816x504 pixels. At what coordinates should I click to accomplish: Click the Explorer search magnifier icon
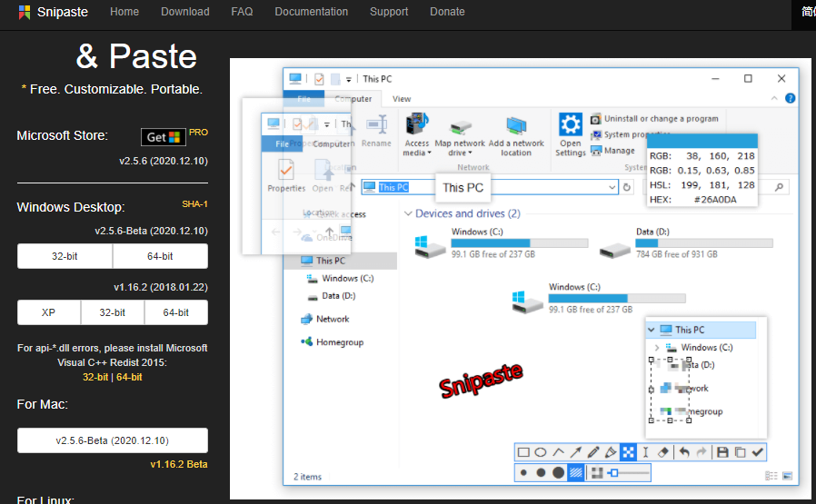[x=779, y=187]
